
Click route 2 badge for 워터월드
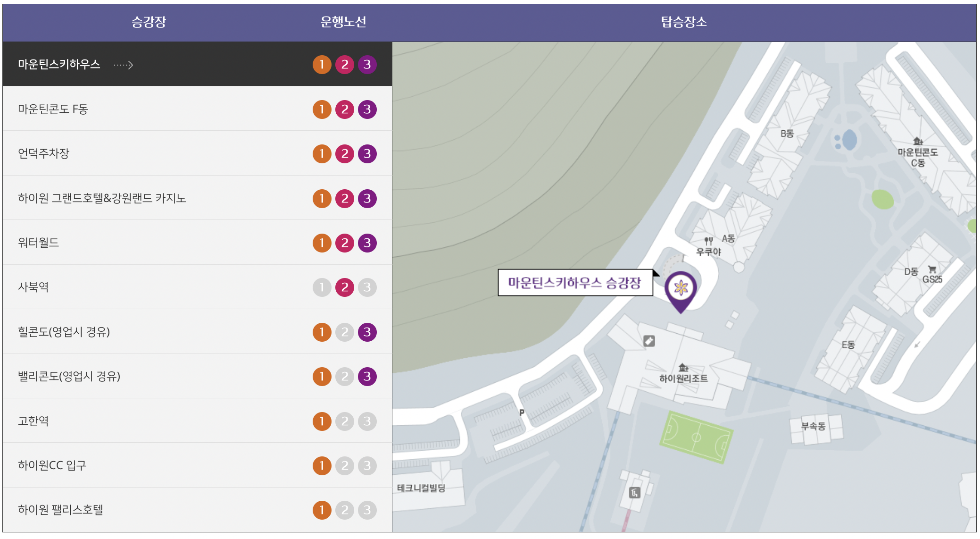(x=345, y=243)
